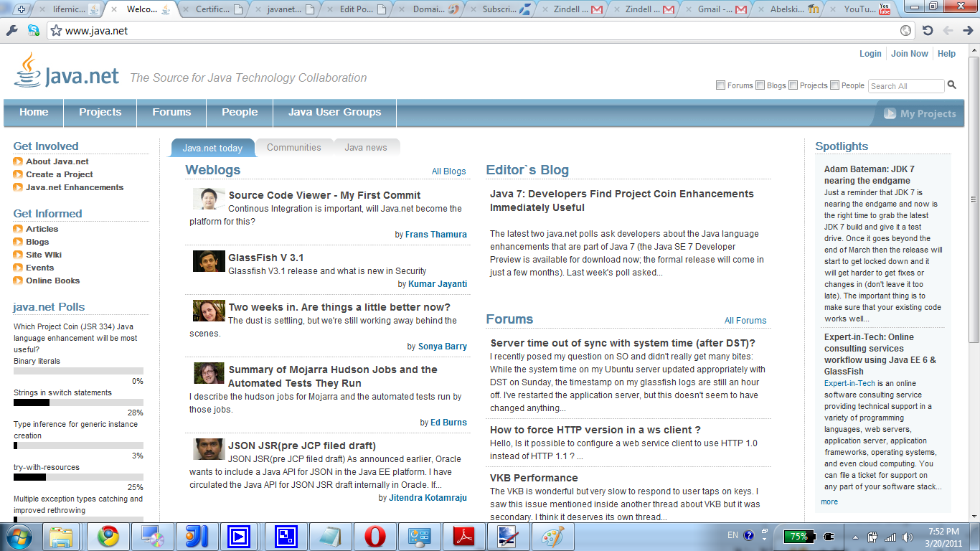Open People in the blue navigation bar
980x551 pixels.
point(240,112)
